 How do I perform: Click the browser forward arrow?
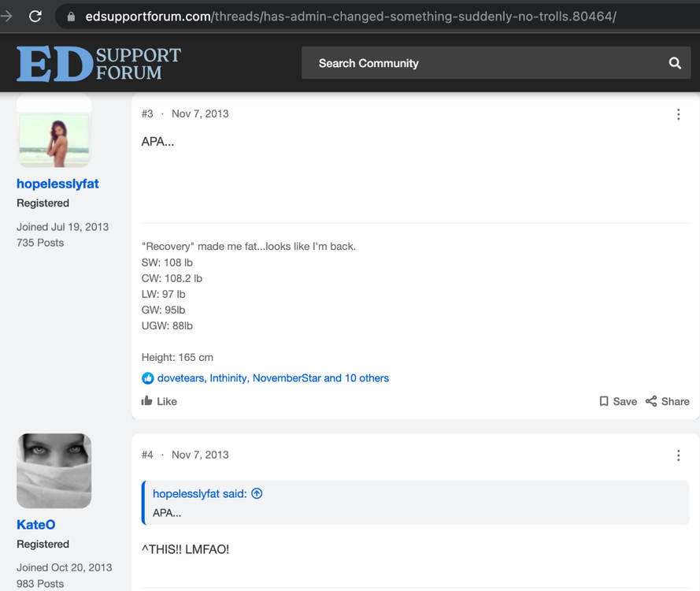(6, 17)
